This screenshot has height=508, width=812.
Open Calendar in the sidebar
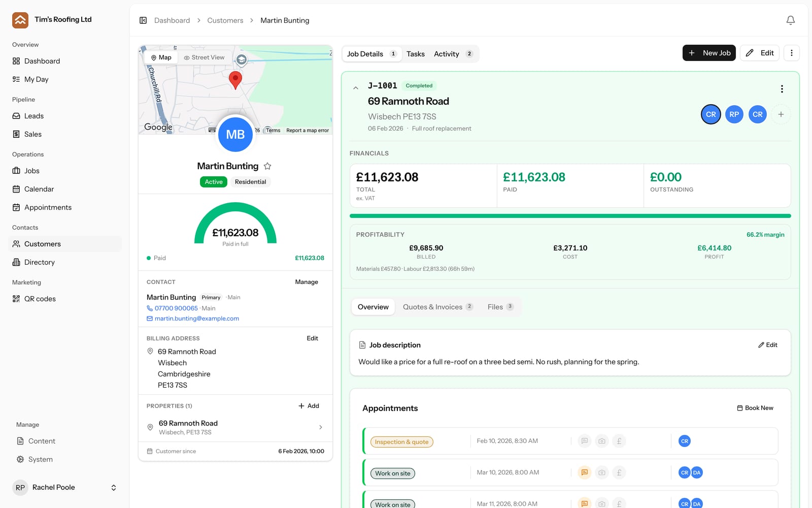(65, 189)
